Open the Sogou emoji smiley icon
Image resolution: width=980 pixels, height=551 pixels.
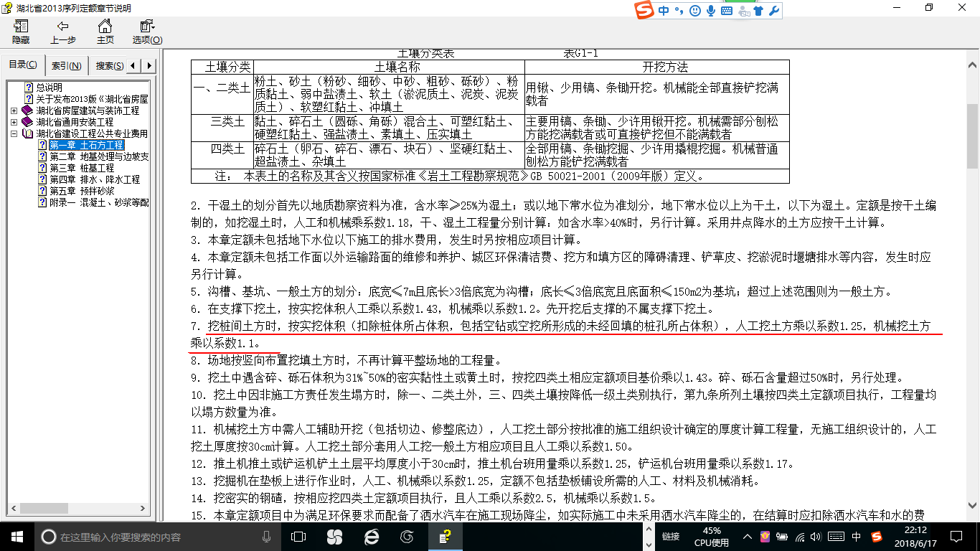click(x=694, y=11)
